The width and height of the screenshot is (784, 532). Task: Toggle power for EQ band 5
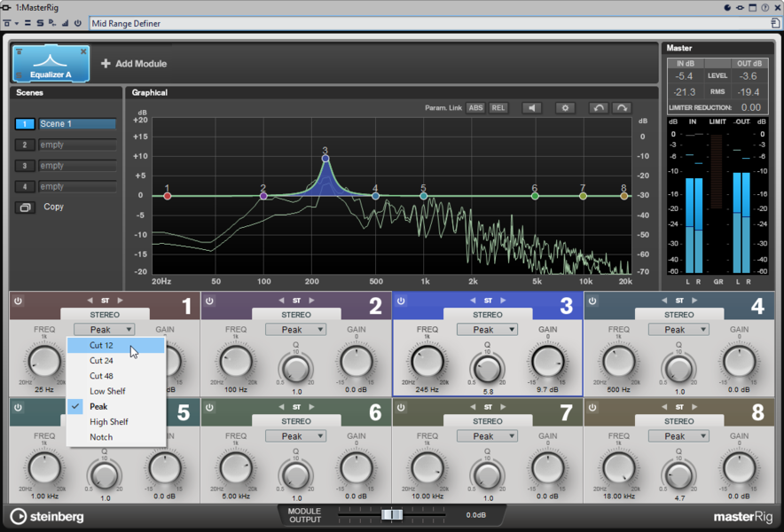click(18, 408)
